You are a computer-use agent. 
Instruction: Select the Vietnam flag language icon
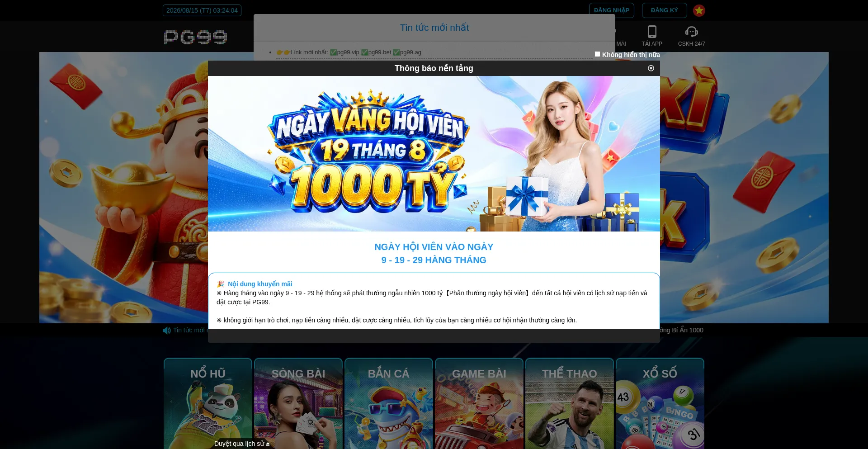(699, 10)
